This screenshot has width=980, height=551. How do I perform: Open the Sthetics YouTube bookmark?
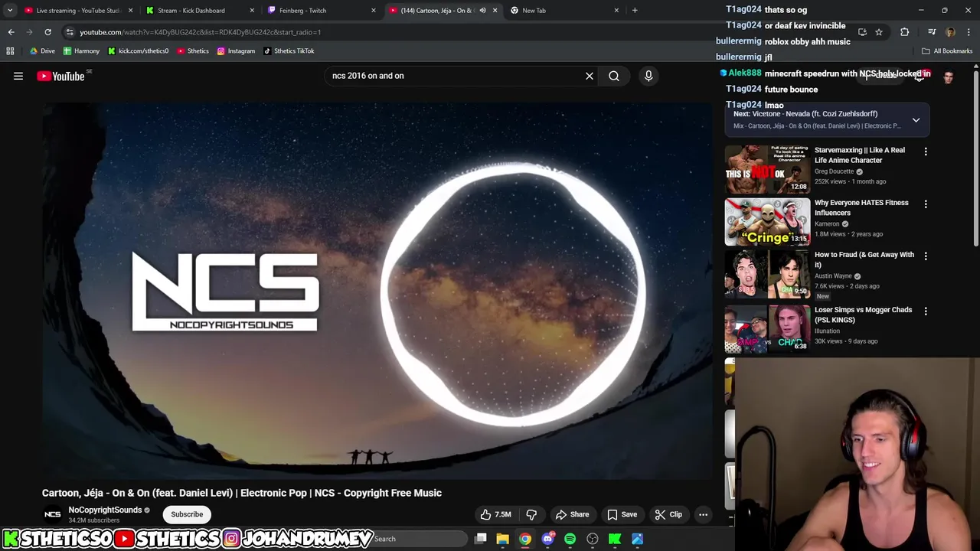pos(193,51)
